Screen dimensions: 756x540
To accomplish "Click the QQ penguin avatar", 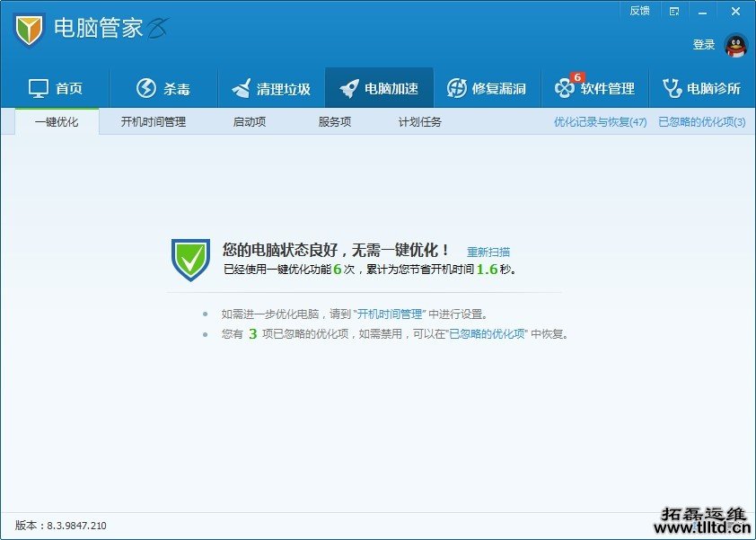I will (735, 45).
